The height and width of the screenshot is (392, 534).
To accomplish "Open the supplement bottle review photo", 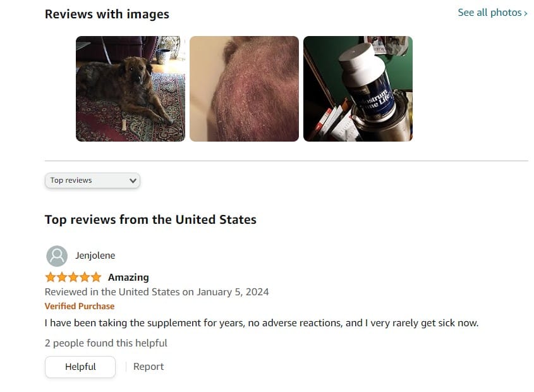I will tap(358, 89).
